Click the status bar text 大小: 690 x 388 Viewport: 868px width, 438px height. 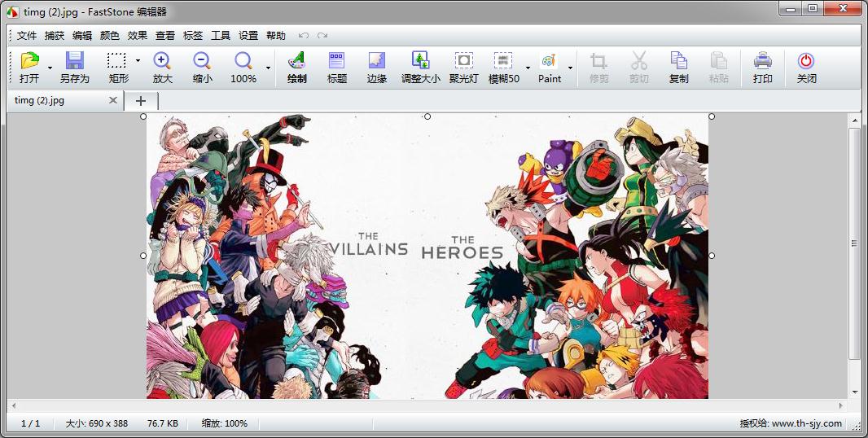[97, 423]
